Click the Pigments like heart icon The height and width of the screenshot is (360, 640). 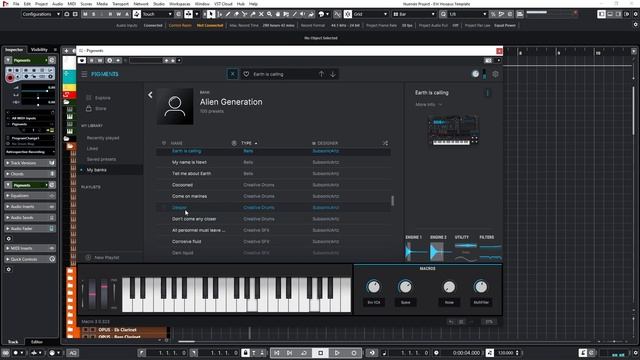point(246,74)
